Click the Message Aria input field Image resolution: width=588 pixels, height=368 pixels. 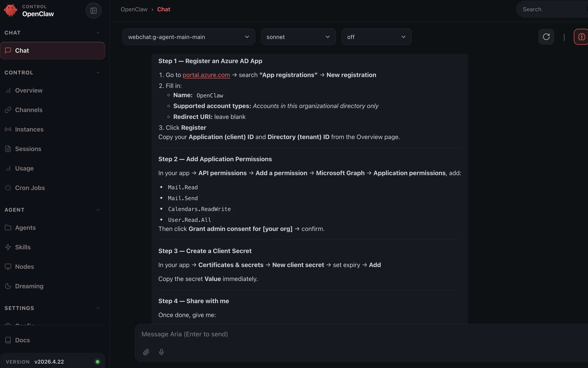(341, 334)
